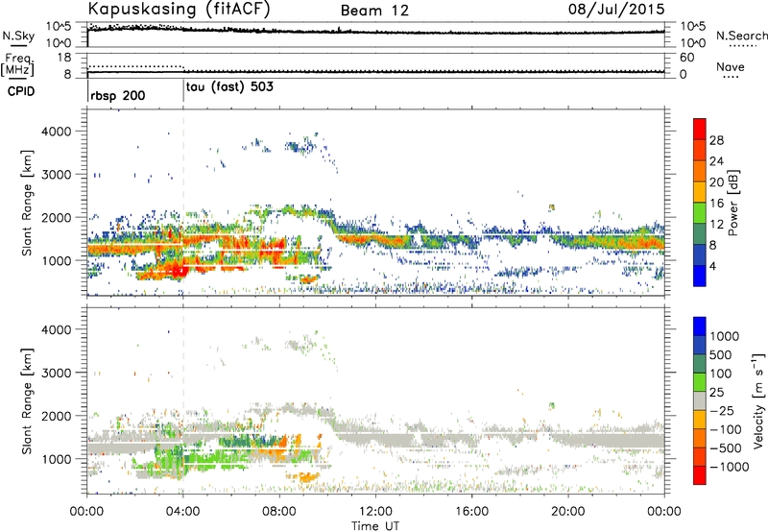Click the Velocity [m s-1] color bar label
Screen dimensions: 768x532
pos(758,400)
